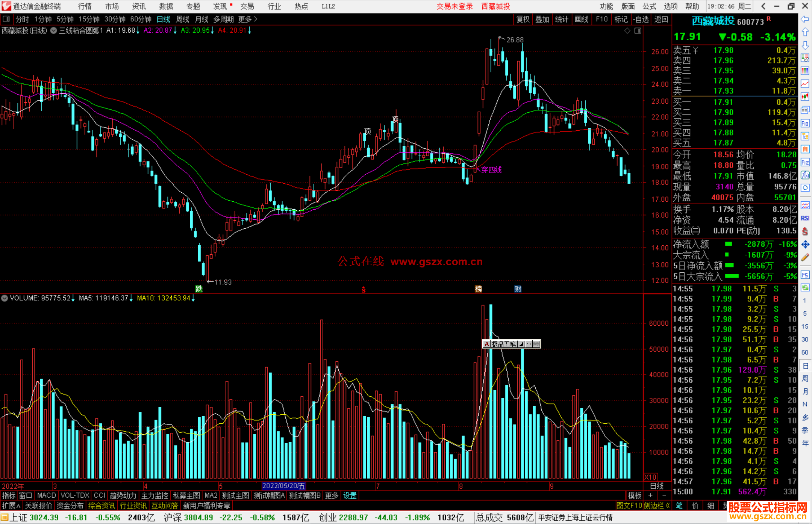Open the 资讯 menu
812x524 pixels.
[x=139, y=6]
